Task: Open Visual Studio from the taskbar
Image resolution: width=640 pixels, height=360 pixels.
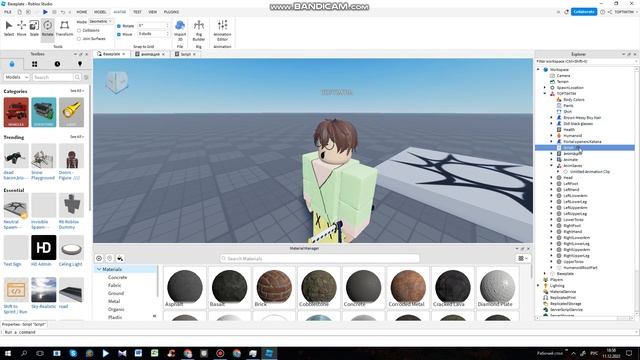Action: [122, 353]
